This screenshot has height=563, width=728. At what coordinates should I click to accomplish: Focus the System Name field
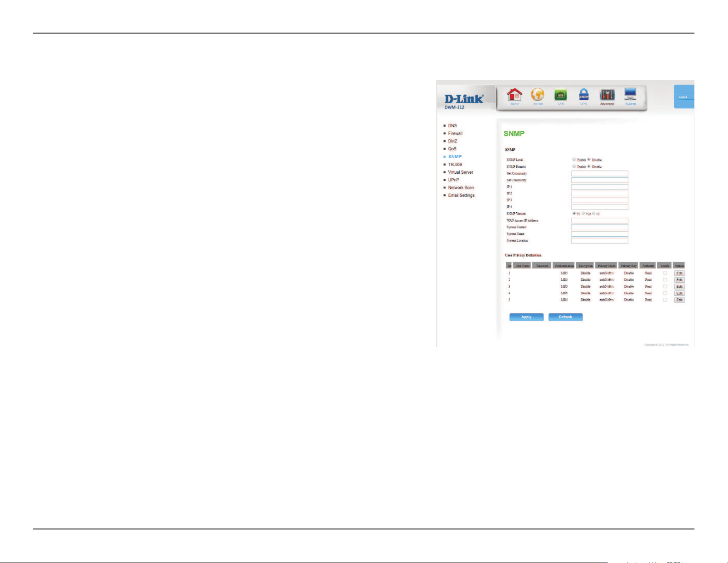point(599,234)
